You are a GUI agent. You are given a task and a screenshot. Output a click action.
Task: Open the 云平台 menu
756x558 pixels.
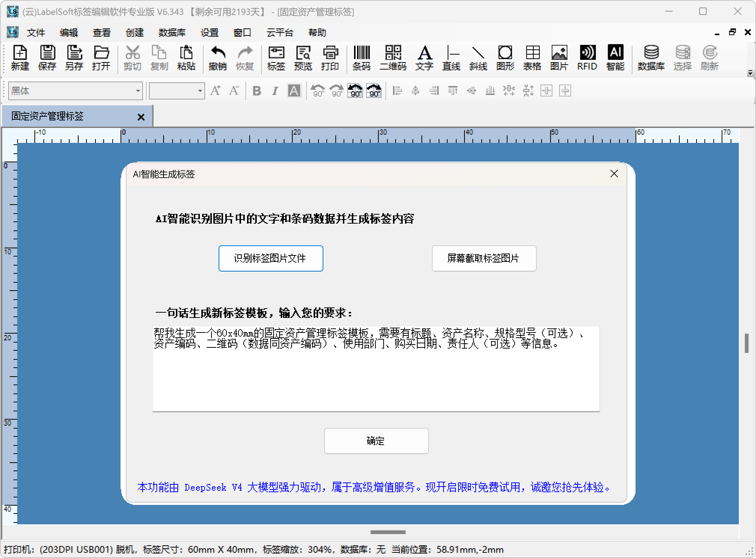[280, 33]
